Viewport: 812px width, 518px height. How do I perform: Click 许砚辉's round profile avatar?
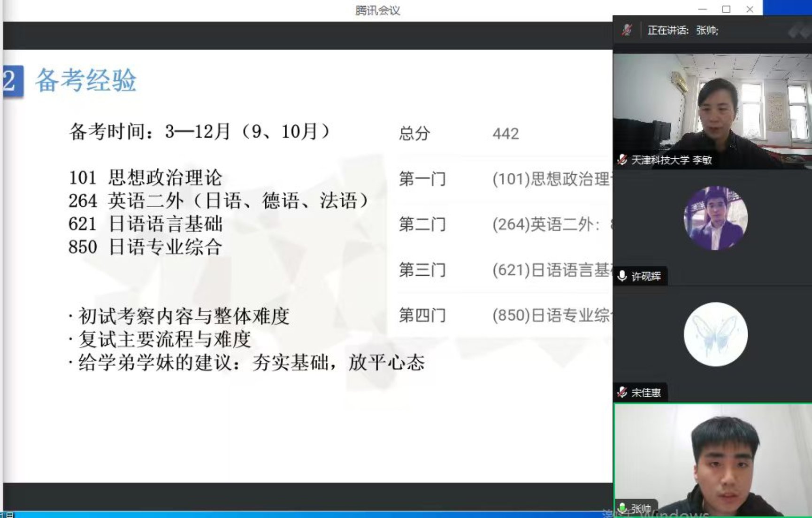(x=715, y=218)
